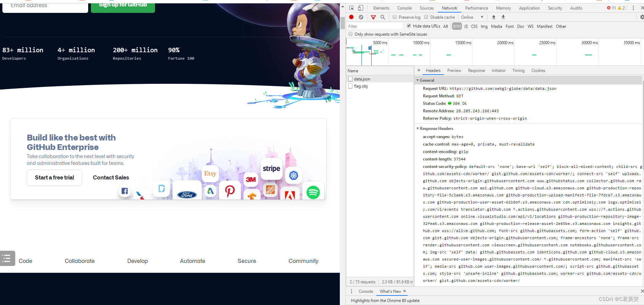Select the inspect element picker icon
The height and width of the screenshot is (305, 644).
click(352, 8)
